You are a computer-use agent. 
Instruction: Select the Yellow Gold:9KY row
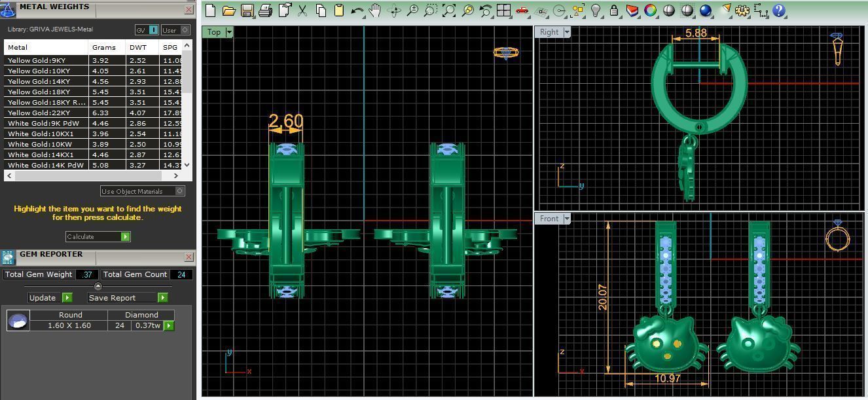[94, 60]
